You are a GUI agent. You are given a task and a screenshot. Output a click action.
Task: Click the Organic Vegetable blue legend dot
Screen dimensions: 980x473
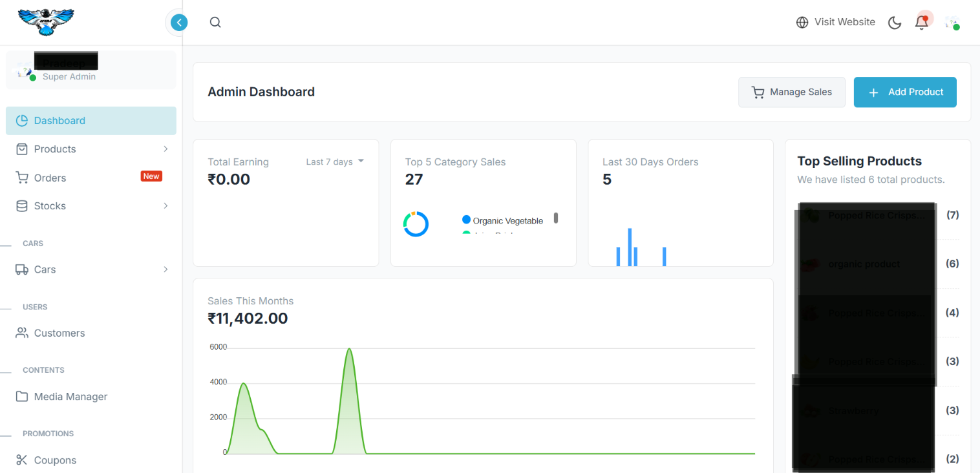467,220
